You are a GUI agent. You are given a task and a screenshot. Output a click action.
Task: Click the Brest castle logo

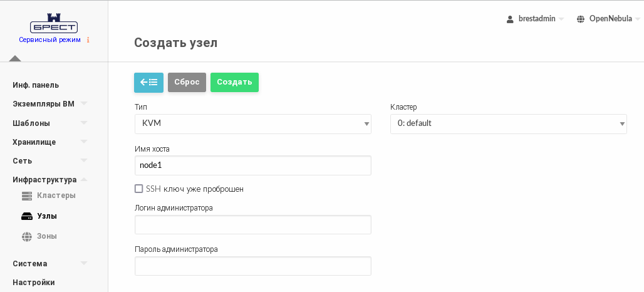[x=53, y=24]
